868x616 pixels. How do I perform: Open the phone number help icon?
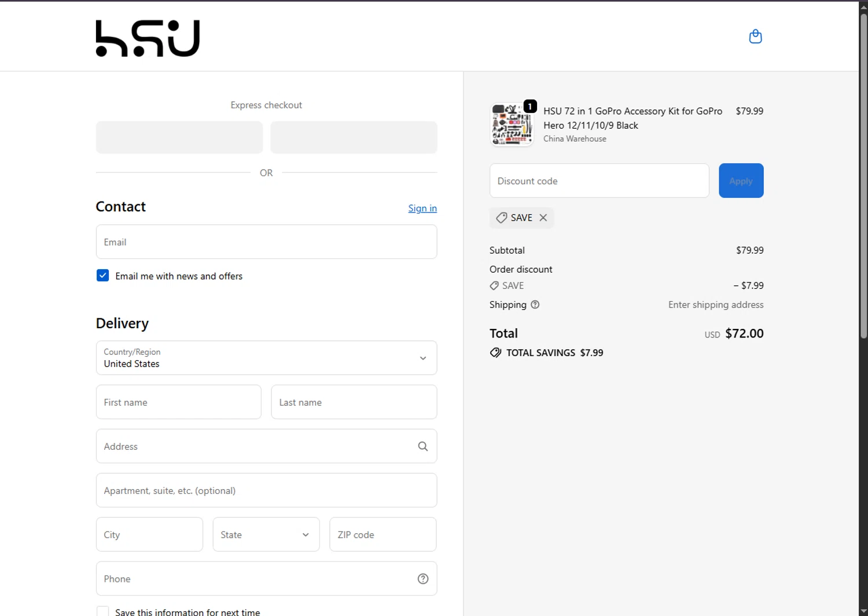(x=423, y=579)
